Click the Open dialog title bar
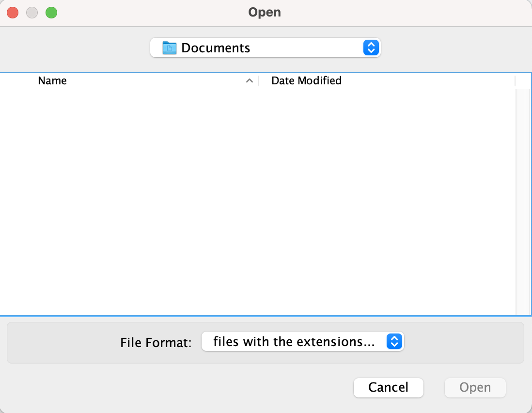Image resolution: width=532 pixels, height=413 pixels. tap(265, 12)
